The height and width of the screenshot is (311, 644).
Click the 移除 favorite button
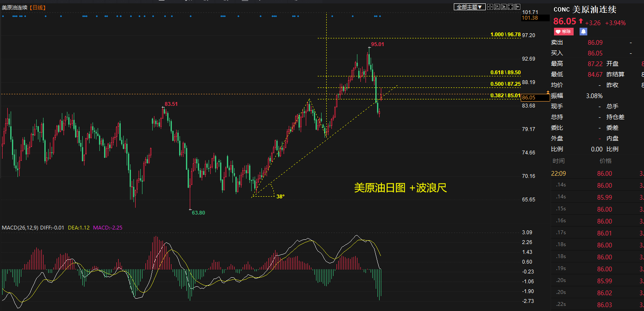564,32
